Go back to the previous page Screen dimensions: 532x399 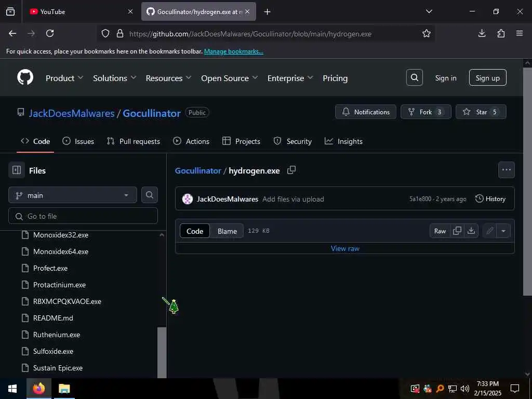click(12, 33)
